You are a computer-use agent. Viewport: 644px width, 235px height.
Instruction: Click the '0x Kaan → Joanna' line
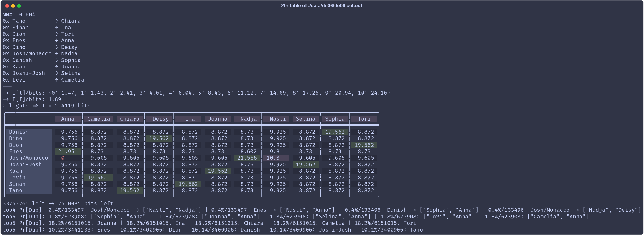[42, 67]
